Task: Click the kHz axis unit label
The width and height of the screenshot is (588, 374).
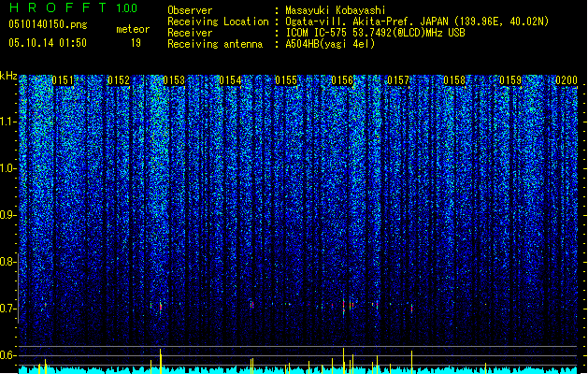Action: [8, 76]
